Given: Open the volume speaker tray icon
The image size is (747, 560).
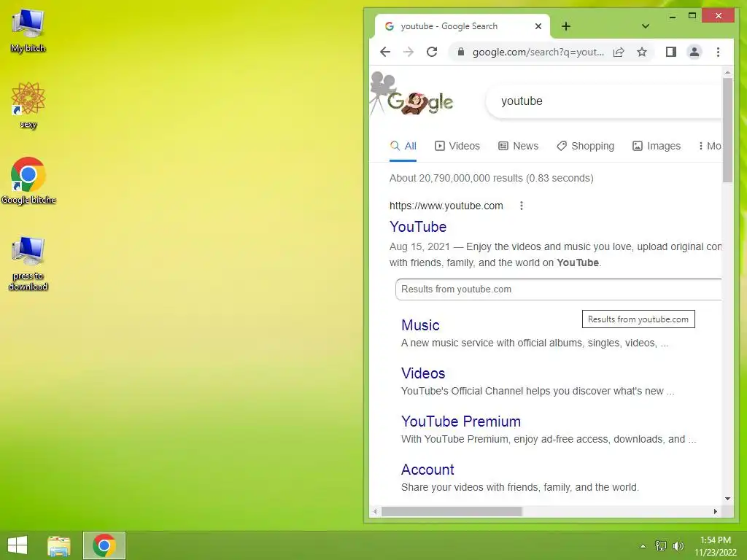Looking at the screenshot, I should (678, 546).
